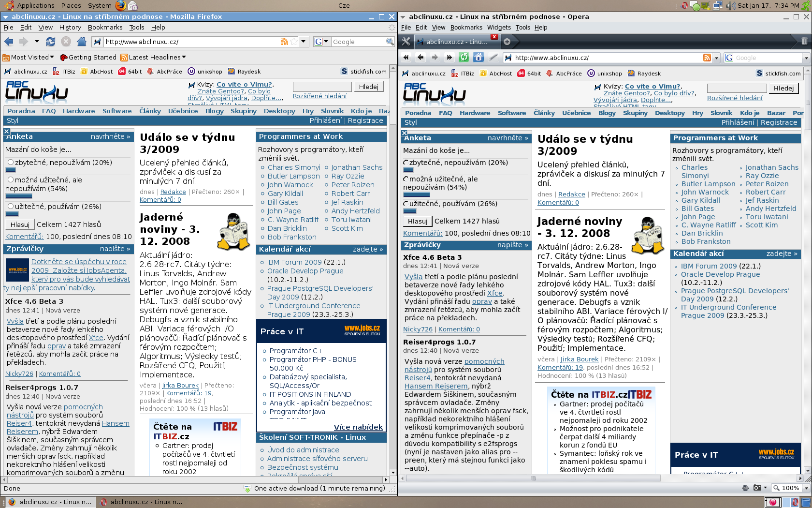812x508 pixels.
Task: Select 'užitečné, používám' radio in Opera
Action: pyautogui.click(x=406, y=204)
